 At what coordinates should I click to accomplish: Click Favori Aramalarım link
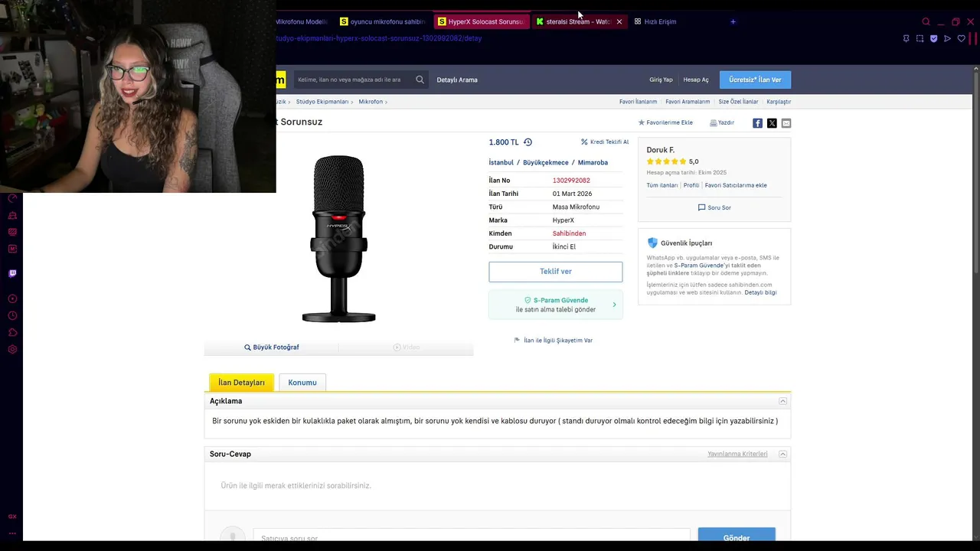click(688, 102)
